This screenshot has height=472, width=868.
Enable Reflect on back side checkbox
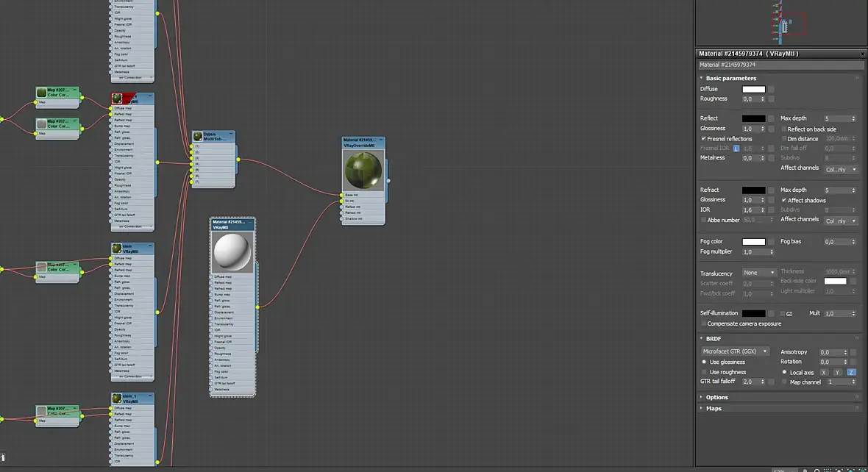pyautogui.click(x=784, y=129)
